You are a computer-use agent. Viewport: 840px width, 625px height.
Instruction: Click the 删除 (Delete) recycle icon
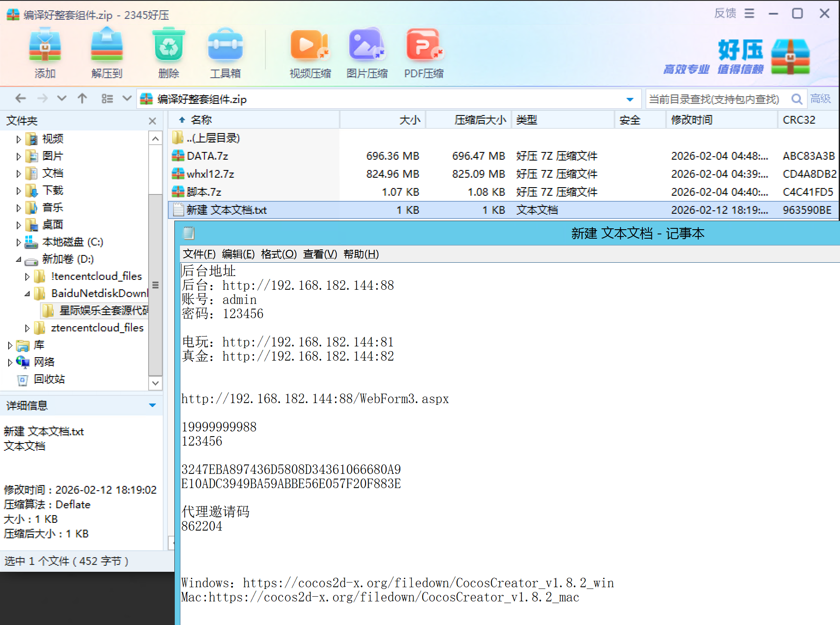(x=169, y=53)
